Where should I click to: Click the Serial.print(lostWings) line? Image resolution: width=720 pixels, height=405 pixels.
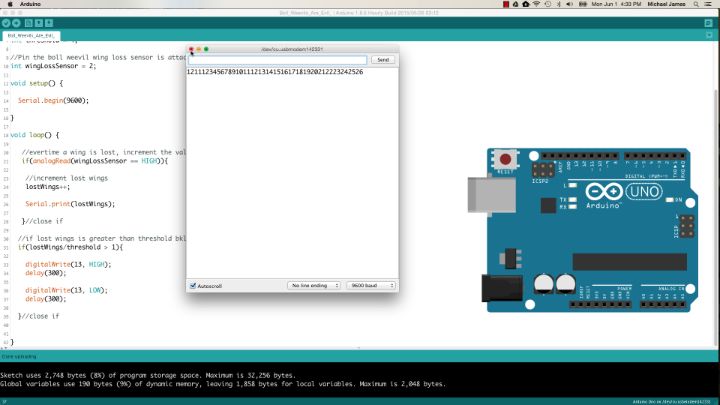click(70, 204)
